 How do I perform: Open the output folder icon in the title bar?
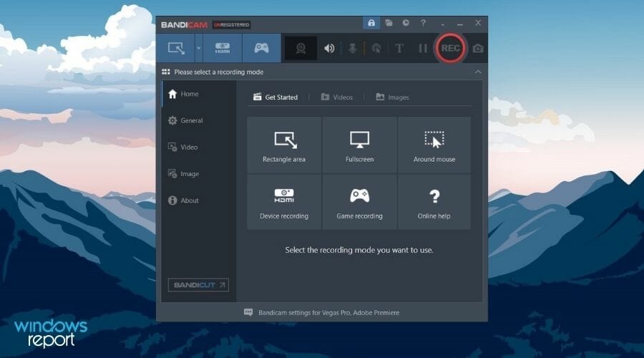point(389,23)
